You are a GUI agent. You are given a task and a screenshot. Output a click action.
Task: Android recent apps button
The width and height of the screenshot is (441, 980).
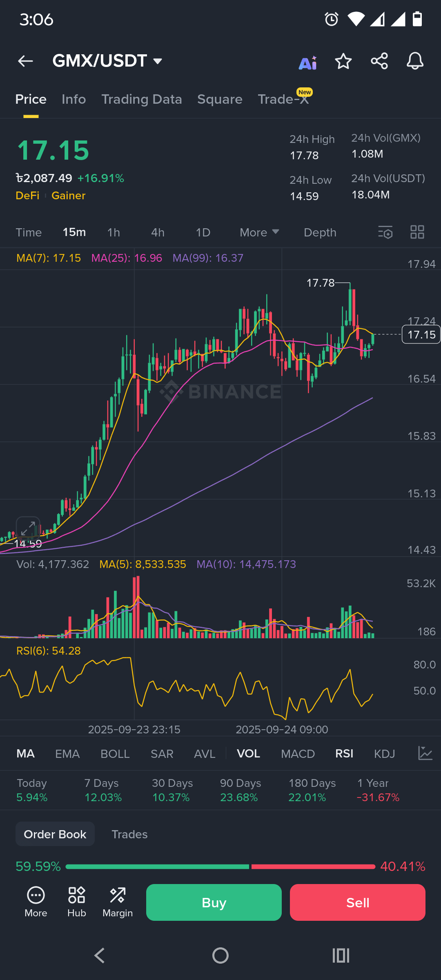(341, 955)
